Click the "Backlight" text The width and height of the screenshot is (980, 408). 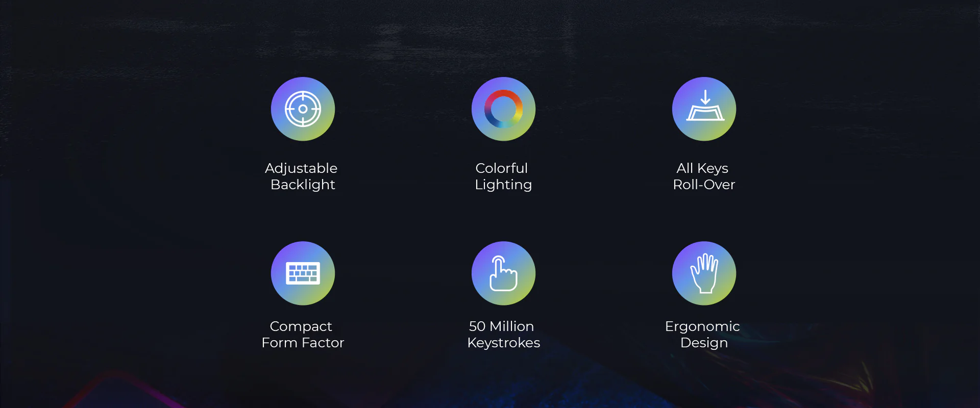click(x=303, y=185)
